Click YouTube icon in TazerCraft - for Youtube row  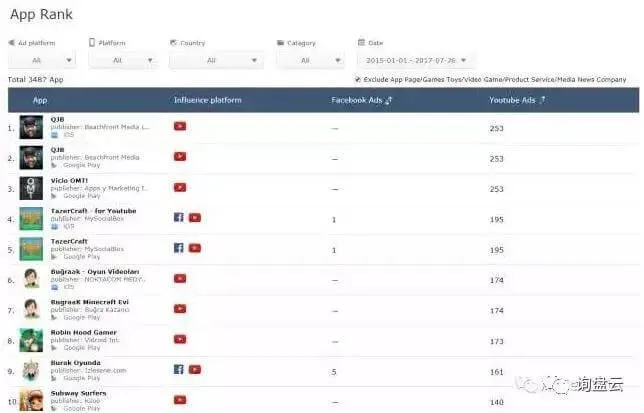pos(195,218)
